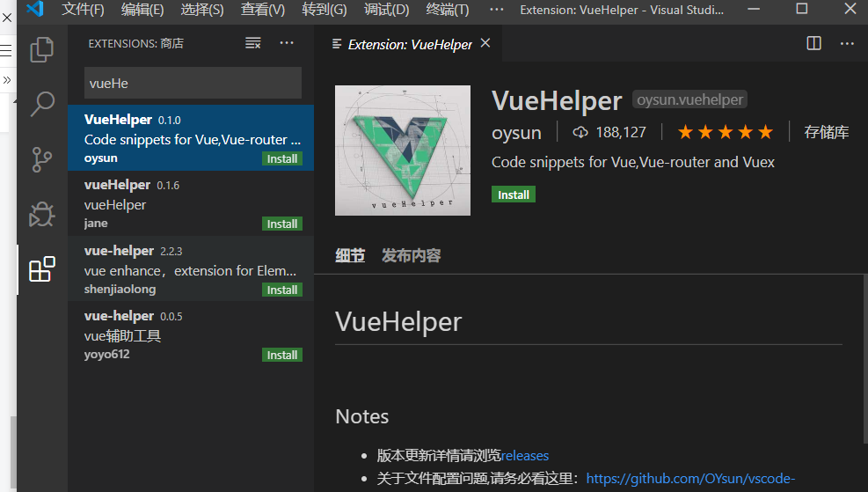The image size is (868, 492).
Task: Minimize the Visual Studio Code window
Action: pos(754,9)
